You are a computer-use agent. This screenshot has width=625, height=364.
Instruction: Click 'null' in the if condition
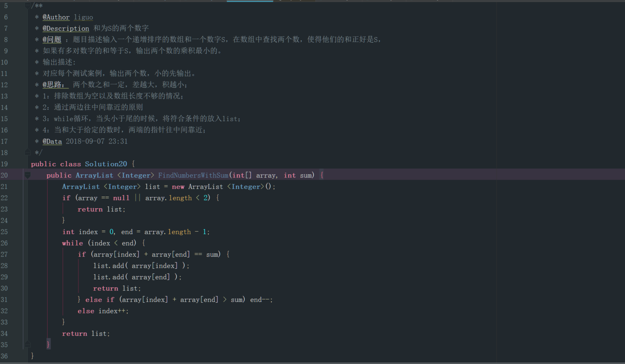pos(121,198)
